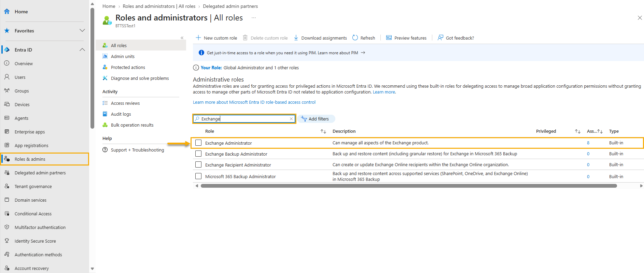Expand the Favorites section chevron
The width and height of the screenshot is (644, 273).
pos(82,30)
